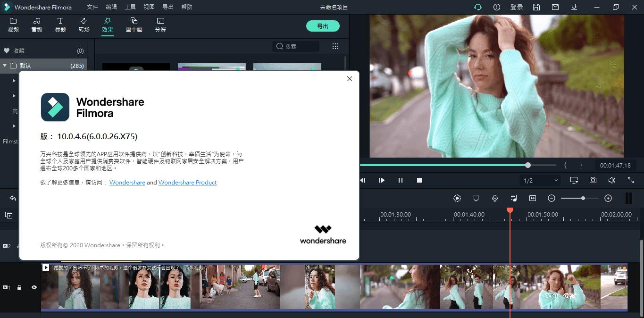644x318 pixels.
Task: Click the timeline zoom slider handle
Action: click(583, 198)
